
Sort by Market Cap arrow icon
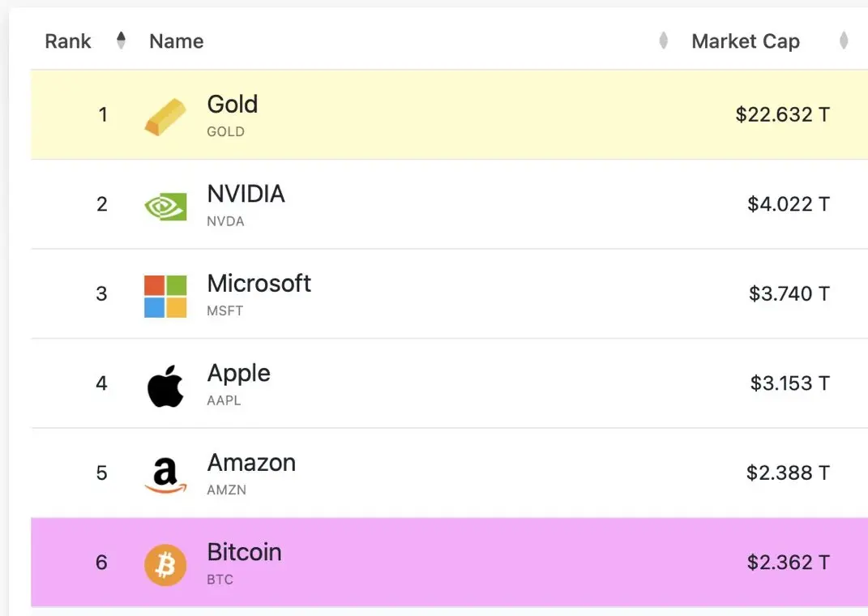(844, 41)
